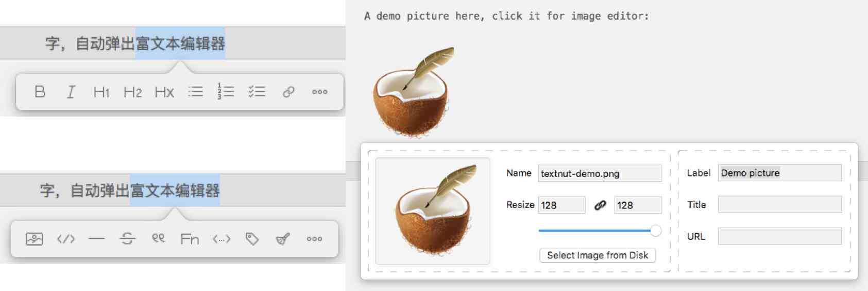The width and height of the screenshot is (868, 291).
Task: Apply strikethrough formatting
Action: tap(127, 238)
